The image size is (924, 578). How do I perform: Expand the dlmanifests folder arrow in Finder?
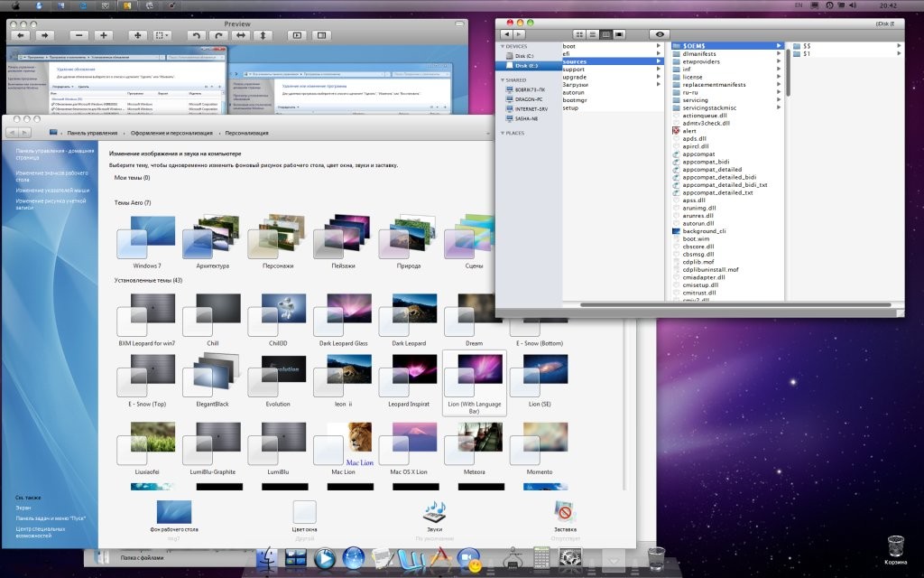(779, 53)
